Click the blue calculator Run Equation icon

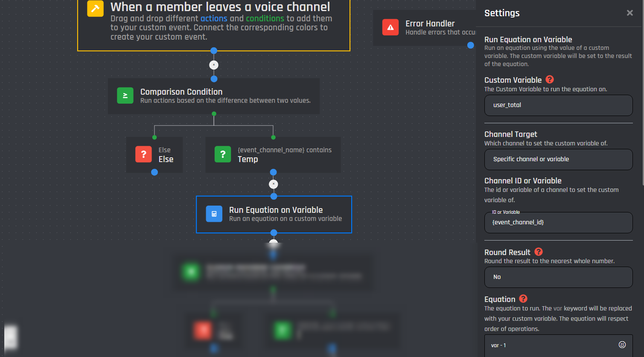(214, 214)
